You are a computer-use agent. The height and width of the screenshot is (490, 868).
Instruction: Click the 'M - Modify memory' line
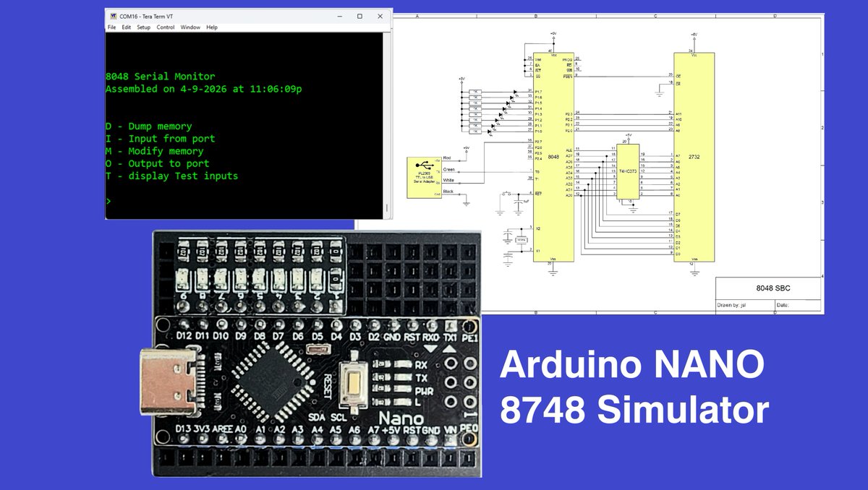tap(154, 151)
